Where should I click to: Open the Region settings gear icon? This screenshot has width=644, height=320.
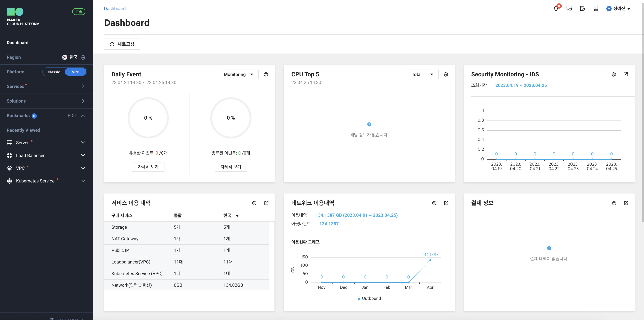(83, 57)
